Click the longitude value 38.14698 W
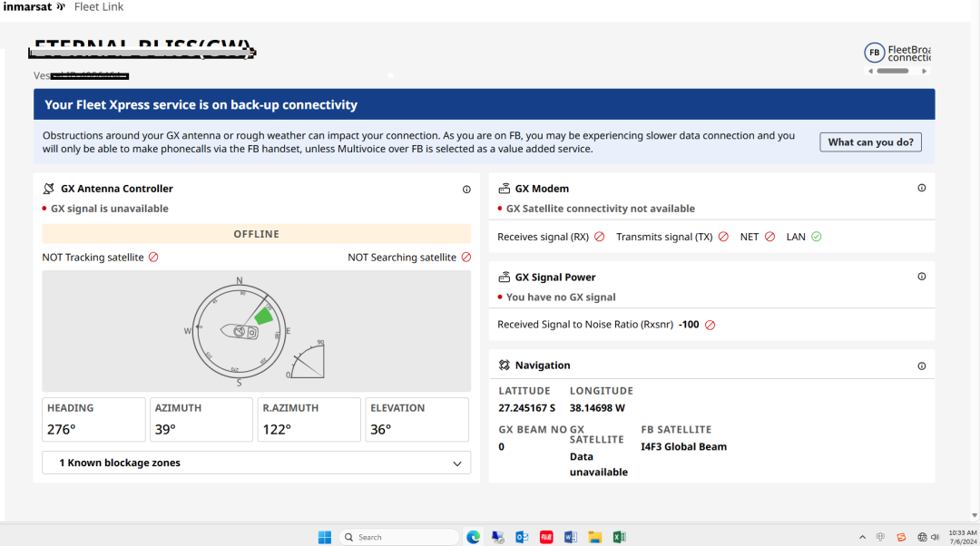 tap(597, 408)
